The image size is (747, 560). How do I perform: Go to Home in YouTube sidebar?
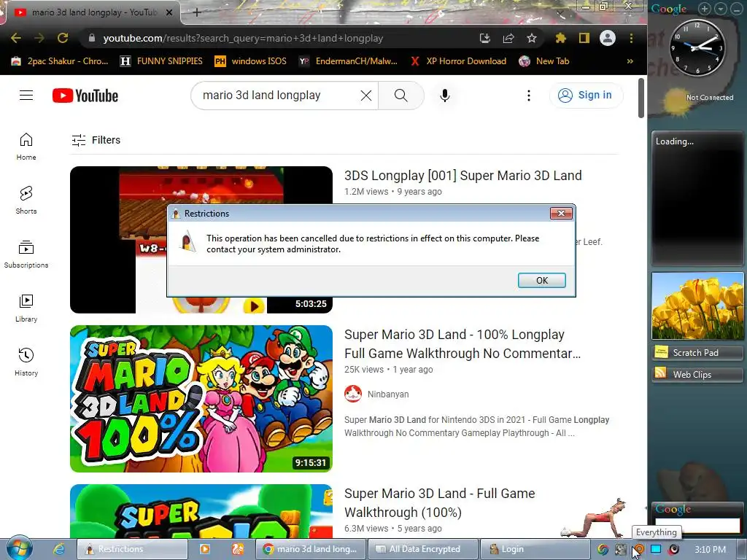[x=26, y=146]
